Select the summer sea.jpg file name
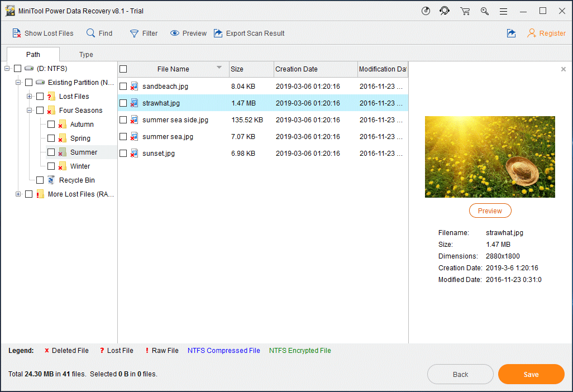 168,137
